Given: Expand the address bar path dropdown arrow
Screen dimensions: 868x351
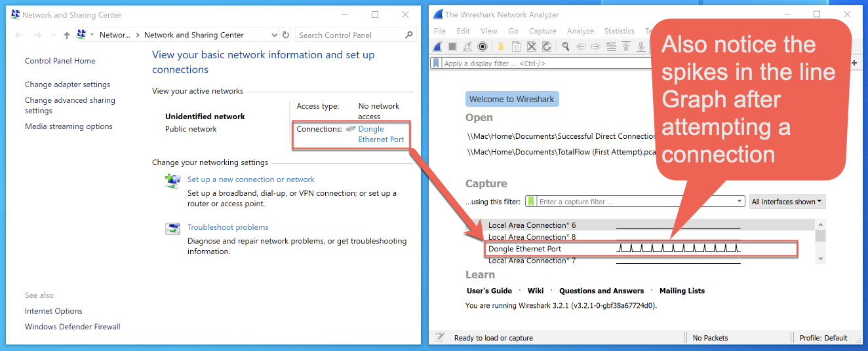Looking at the screenshot, I should 274,35.
